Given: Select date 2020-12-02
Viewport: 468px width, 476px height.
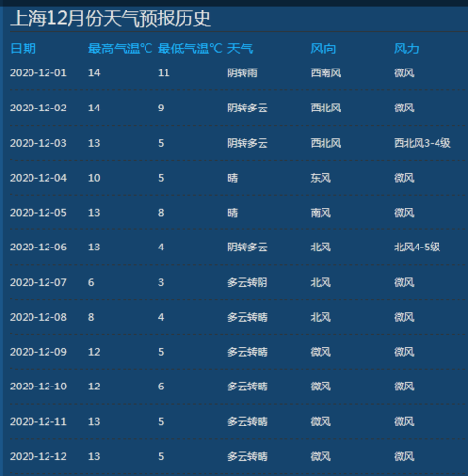Looking at the screenshot, I should point(38,108).
